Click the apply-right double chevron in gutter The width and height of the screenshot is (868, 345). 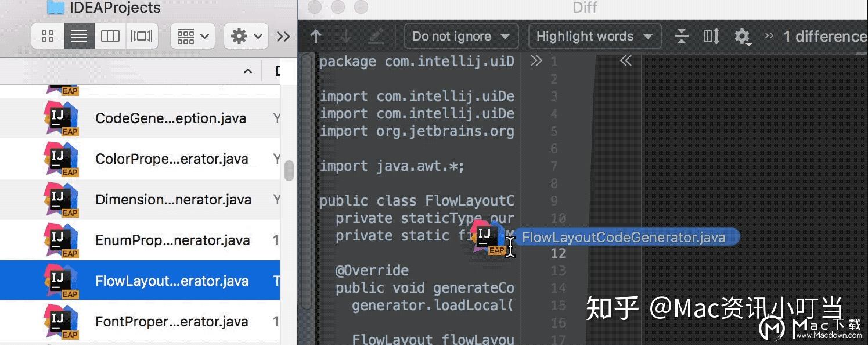point(536,61)
